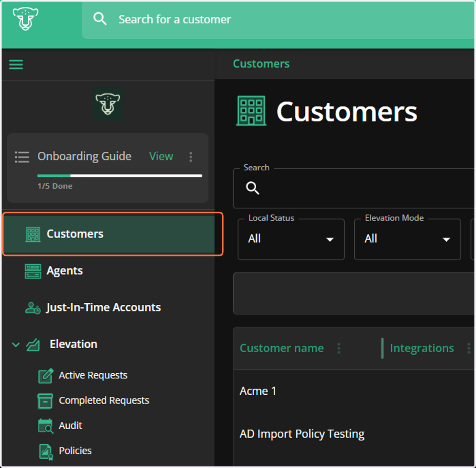Click the Policies document icon

[x=46, y=452]
